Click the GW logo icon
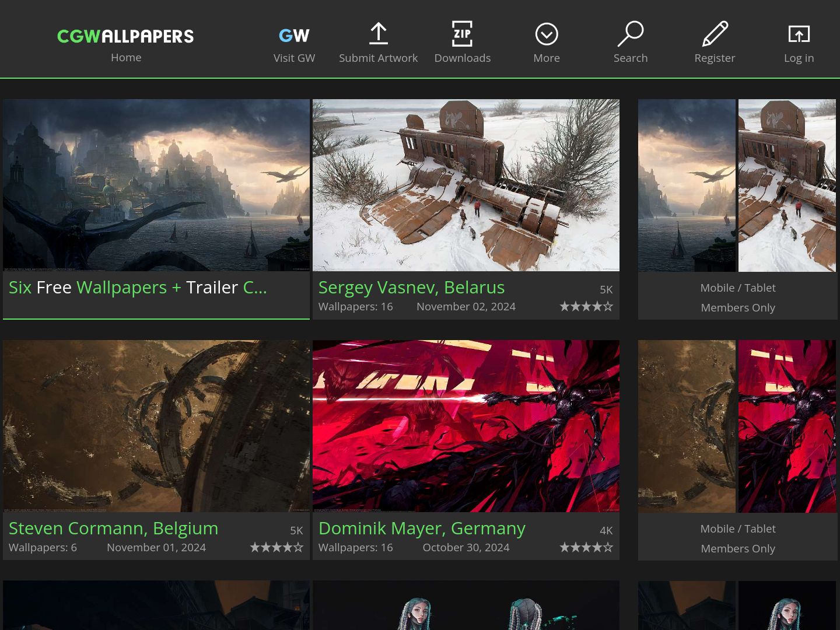This screenshot has width=840, height=630. pos(294,36)
